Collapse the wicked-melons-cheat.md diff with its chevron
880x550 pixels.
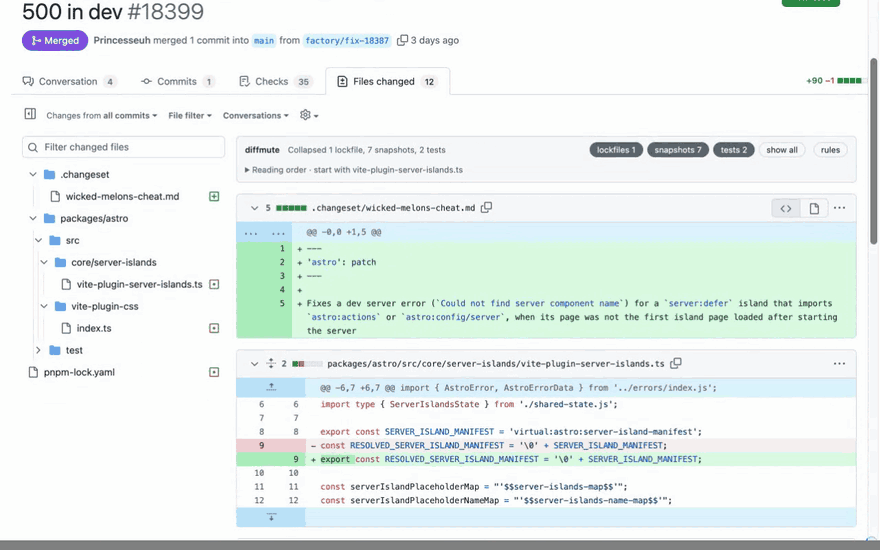[x=254, y=208]
